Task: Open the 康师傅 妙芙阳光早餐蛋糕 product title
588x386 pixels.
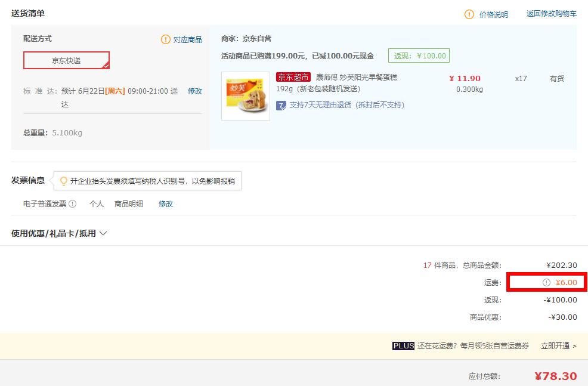Action: click(357, 78)
